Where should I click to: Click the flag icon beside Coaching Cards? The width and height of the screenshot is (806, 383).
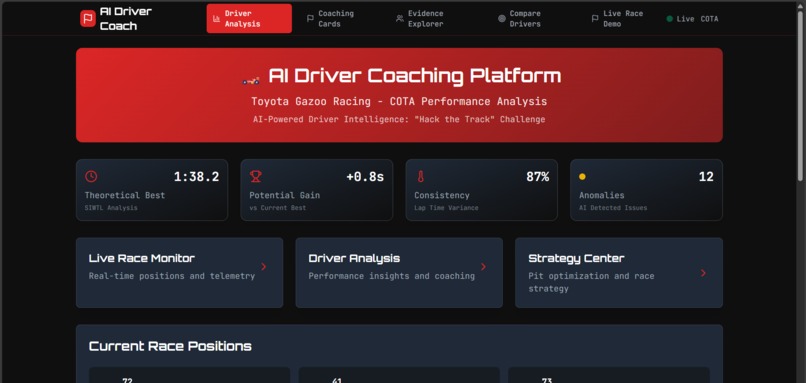(310, 19)
